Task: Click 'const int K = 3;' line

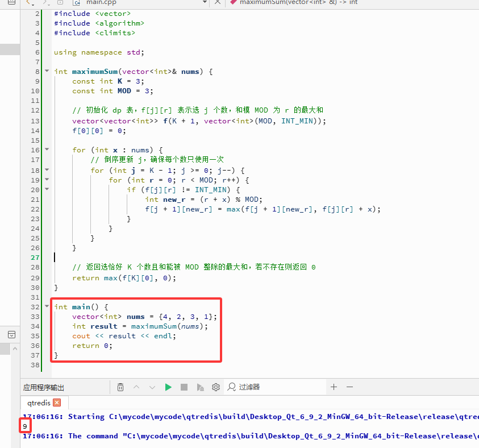Action: point(108,82)
